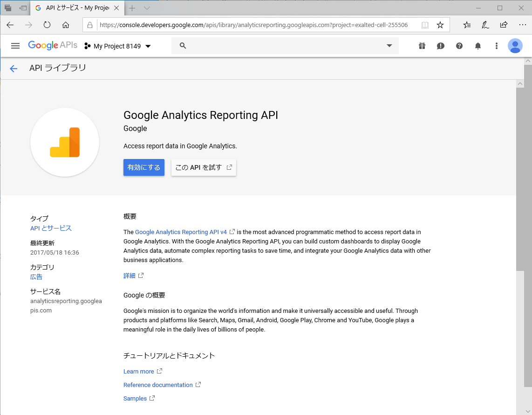Open the 詳細 details link
This screenshot has width=532, height=415.
(x=129, y=276)
